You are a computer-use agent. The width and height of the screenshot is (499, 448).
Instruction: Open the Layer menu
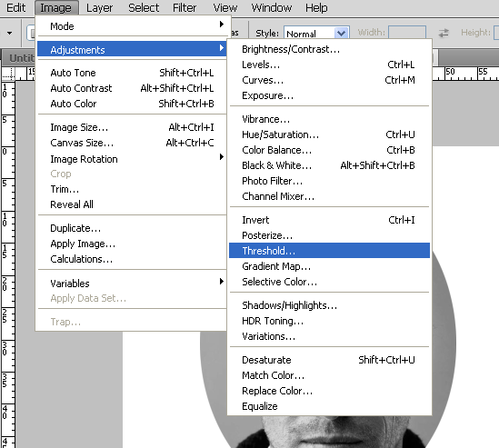[x=99, y=7]
